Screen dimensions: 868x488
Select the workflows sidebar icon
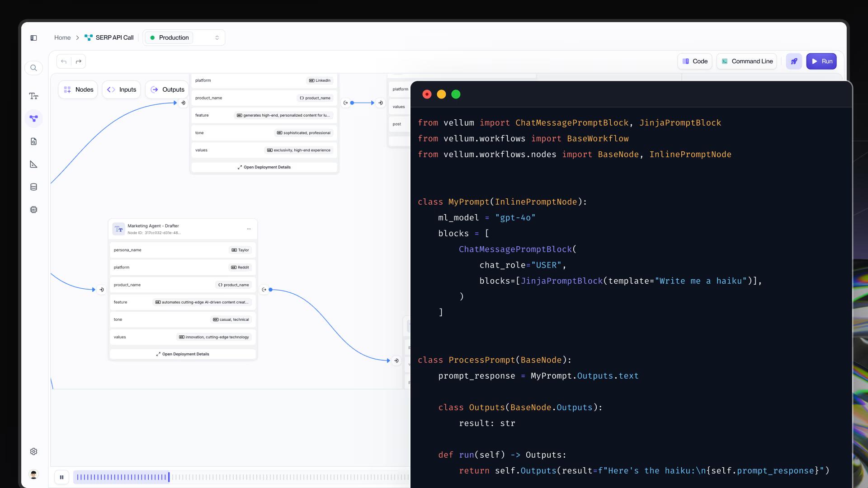click(33, 118)
